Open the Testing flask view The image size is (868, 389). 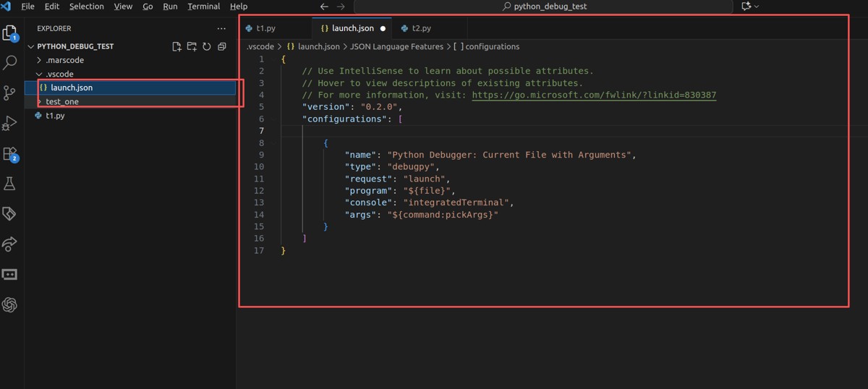point(10,184)
